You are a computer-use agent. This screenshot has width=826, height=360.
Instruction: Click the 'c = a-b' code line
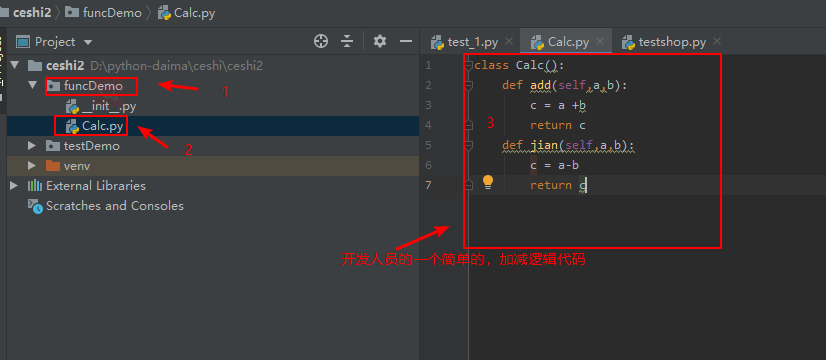(555, 166)
